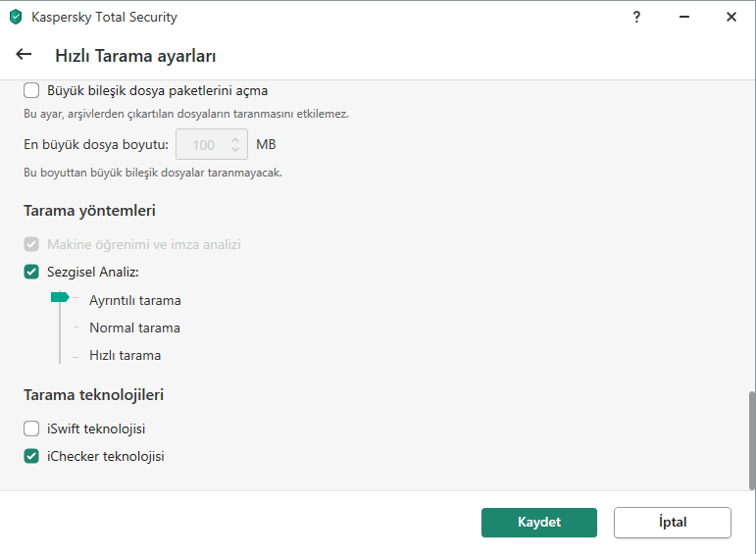Enable iSwift teknolojisi checkbox

(x=31, y=428)
